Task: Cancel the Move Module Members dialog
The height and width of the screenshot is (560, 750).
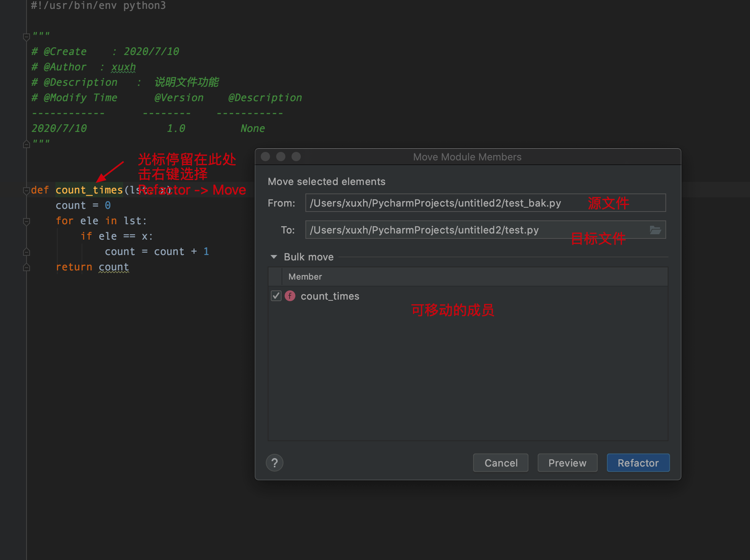Action: [501, 463]
